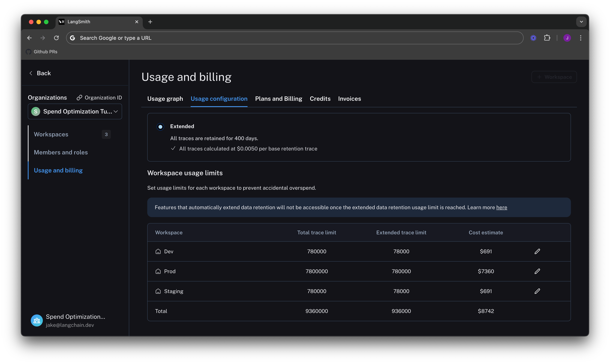The image size is (610, 364).
Task: Select Usage and billing in sidebar
Action: coord(58,170)
